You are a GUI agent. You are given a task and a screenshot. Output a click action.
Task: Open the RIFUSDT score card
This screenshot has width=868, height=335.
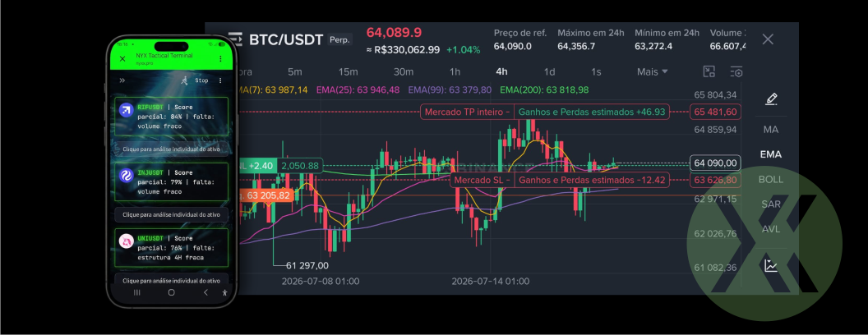click(172, 117)
